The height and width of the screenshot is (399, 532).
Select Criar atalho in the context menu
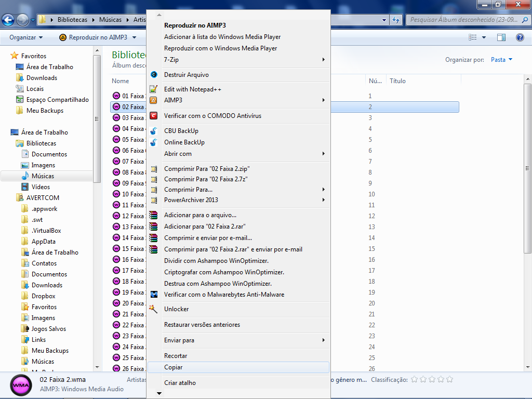238,383
